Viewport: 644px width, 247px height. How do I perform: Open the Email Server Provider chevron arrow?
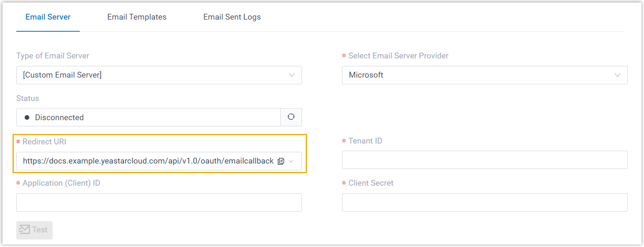point(618,75)
